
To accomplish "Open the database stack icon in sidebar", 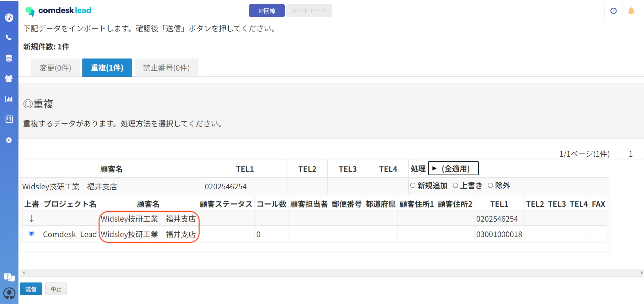I will 9,58.
